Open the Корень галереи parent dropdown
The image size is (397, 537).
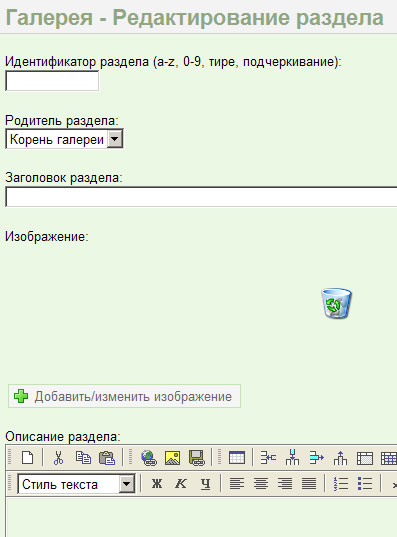click(x=64, y=139)
